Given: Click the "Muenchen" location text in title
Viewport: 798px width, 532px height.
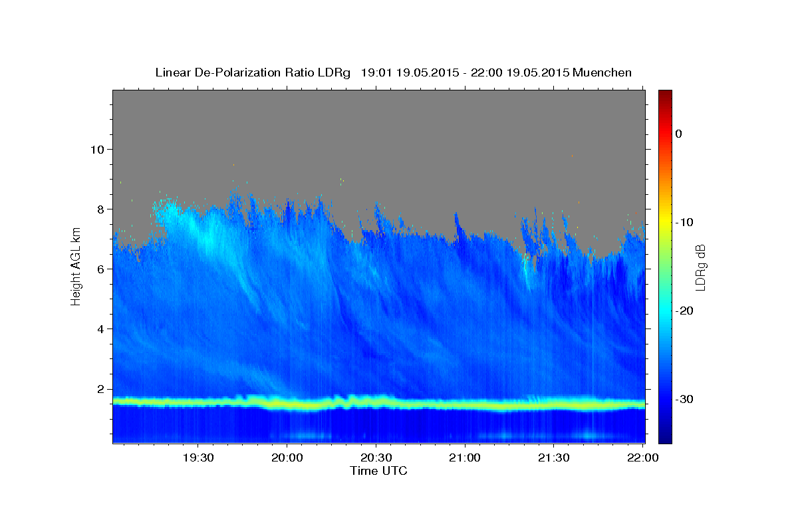Looking at the screenshot, I should (x=602, y=72).
